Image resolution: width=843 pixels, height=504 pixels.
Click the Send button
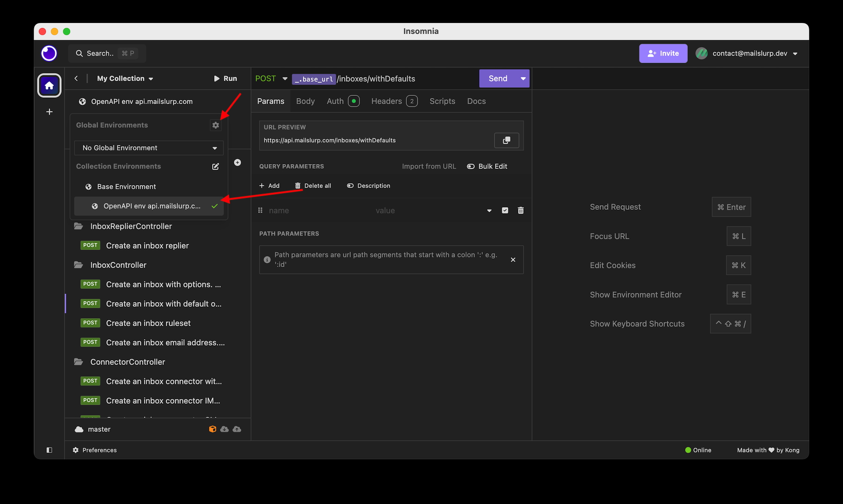pos(498,79)
